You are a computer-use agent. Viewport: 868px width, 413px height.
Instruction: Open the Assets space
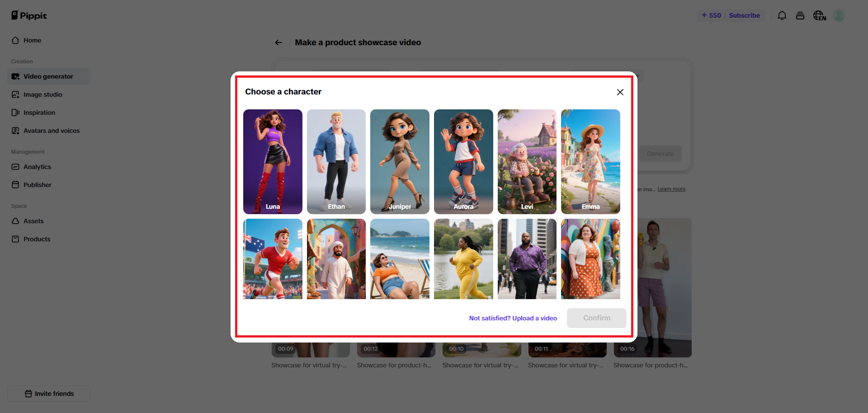click(33, 221)
